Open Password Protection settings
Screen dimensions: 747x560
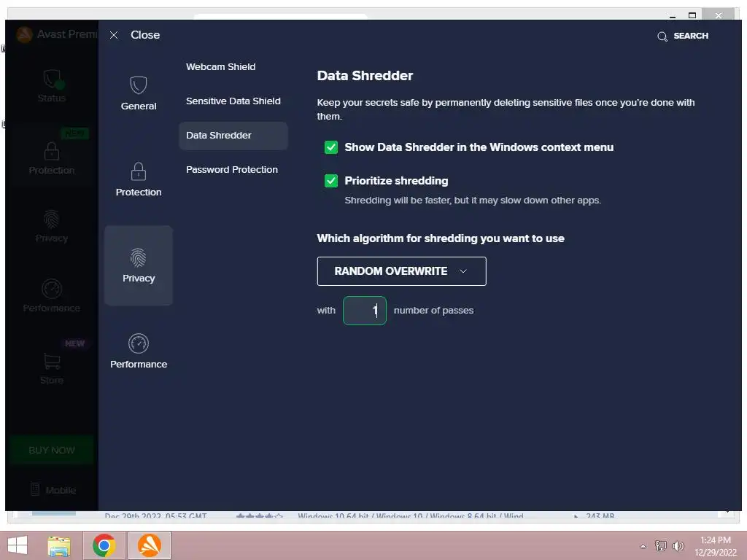(231, 169)
